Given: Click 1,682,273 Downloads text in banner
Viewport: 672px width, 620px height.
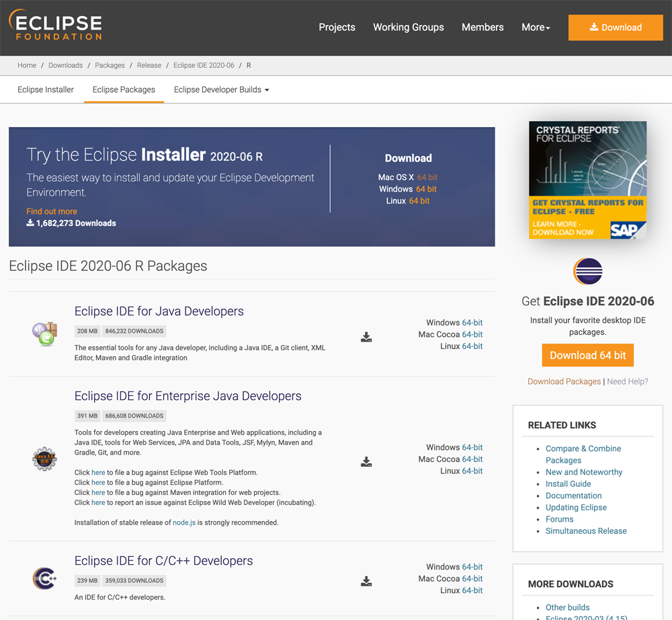Looking at the screenshot, I should [x=71, y=223].
